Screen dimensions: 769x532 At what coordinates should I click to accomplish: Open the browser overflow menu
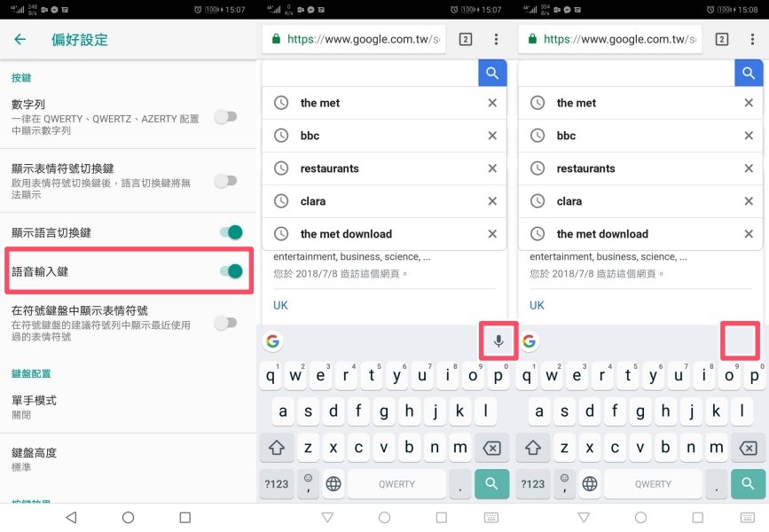coord(494,40)
